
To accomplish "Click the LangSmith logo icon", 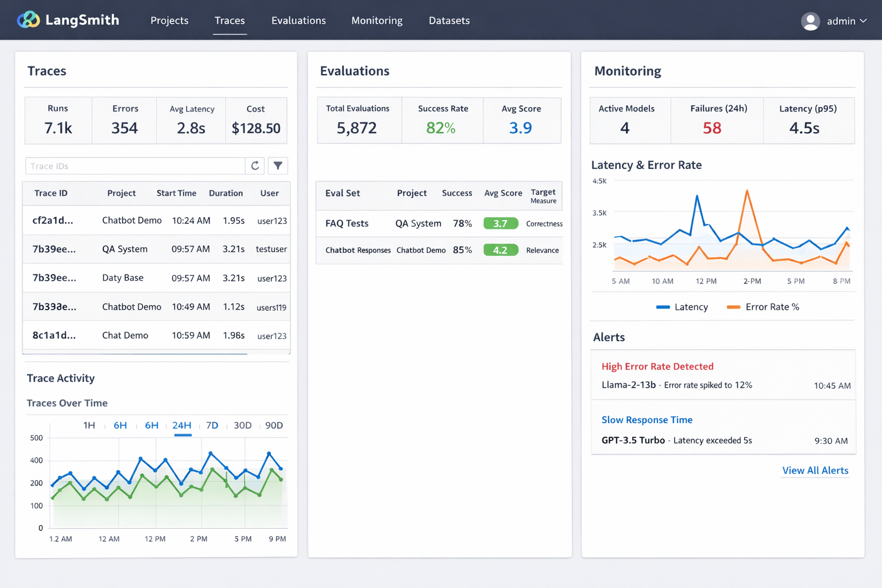I will coord(28,20).
